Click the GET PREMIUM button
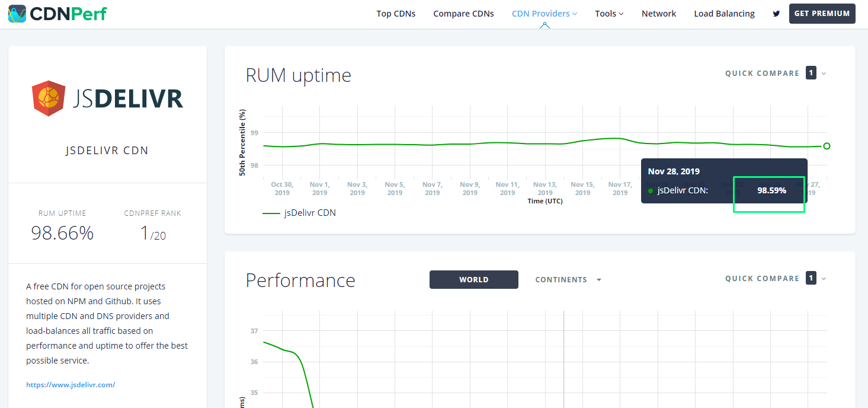The image size is (868, 408). pos(822,14)
